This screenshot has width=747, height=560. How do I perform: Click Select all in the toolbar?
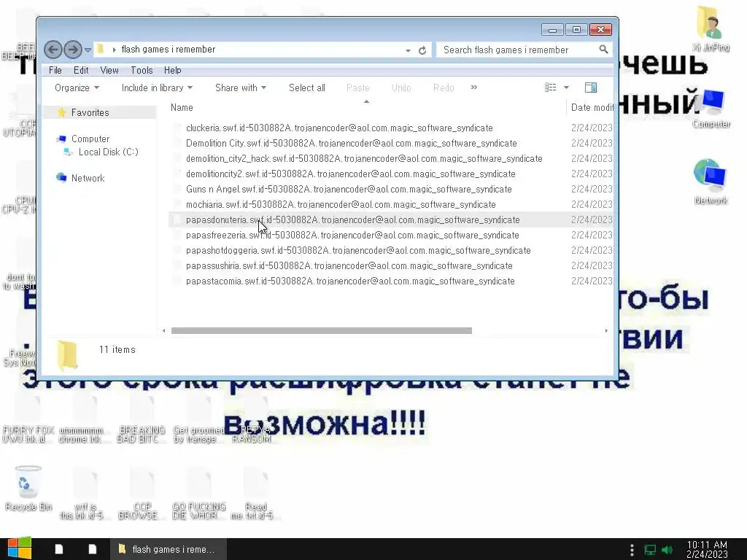(307, 87)
